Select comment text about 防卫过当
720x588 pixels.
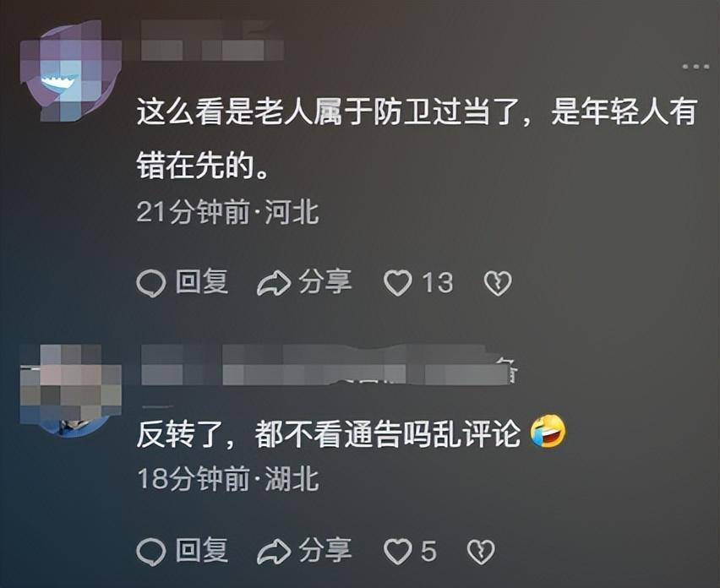(417, 139)
